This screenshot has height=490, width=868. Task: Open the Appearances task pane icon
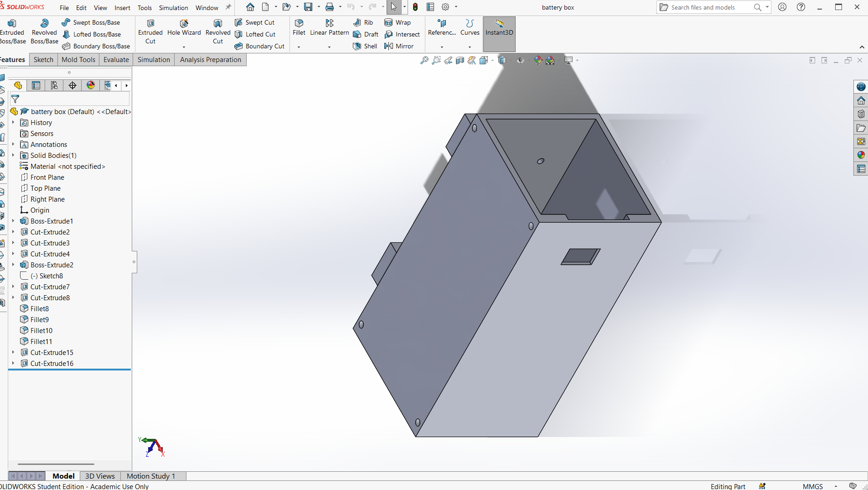pos(861,155)
